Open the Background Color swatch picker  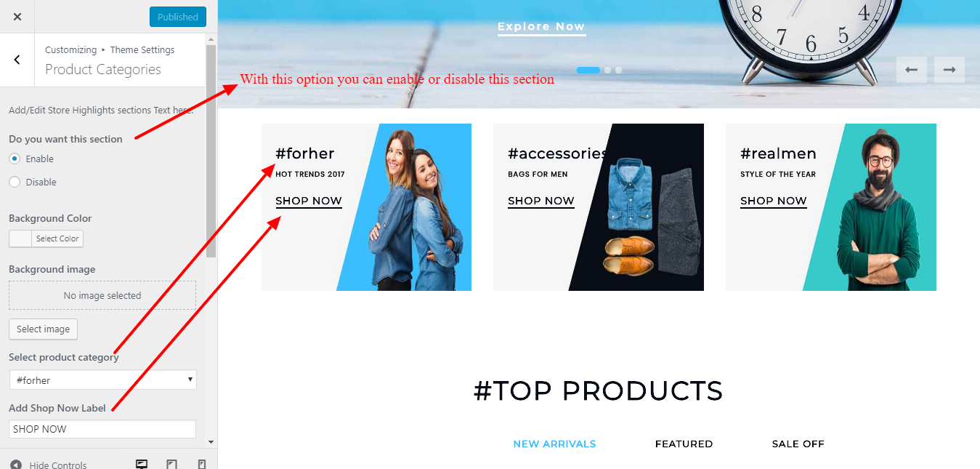point(46,238)
